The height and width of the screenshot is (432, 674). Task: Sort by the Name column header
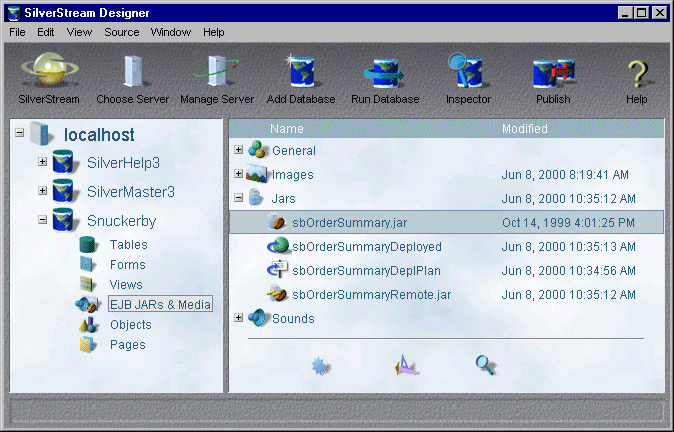(287, 129)
